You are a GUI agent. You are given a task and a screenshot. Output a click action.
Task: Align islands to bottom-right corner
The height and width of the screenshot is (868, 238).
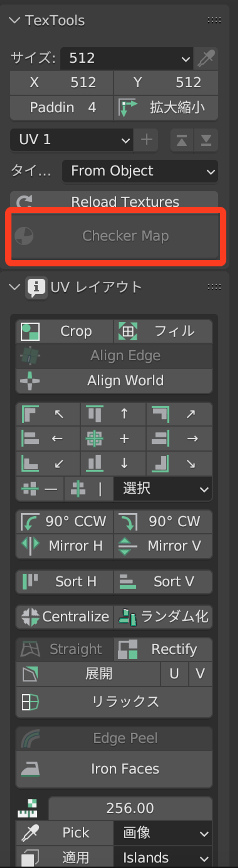pyautogui.click(x=179, y=464)
